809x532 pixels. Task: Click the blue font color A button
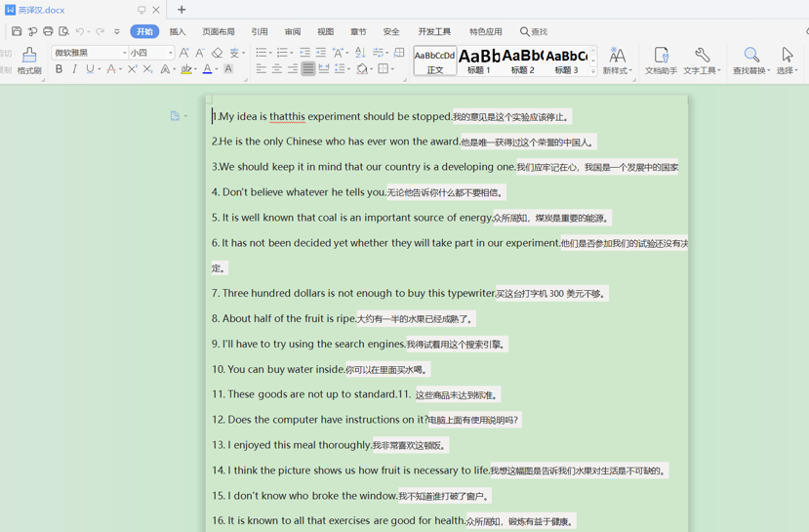point(208,69)
